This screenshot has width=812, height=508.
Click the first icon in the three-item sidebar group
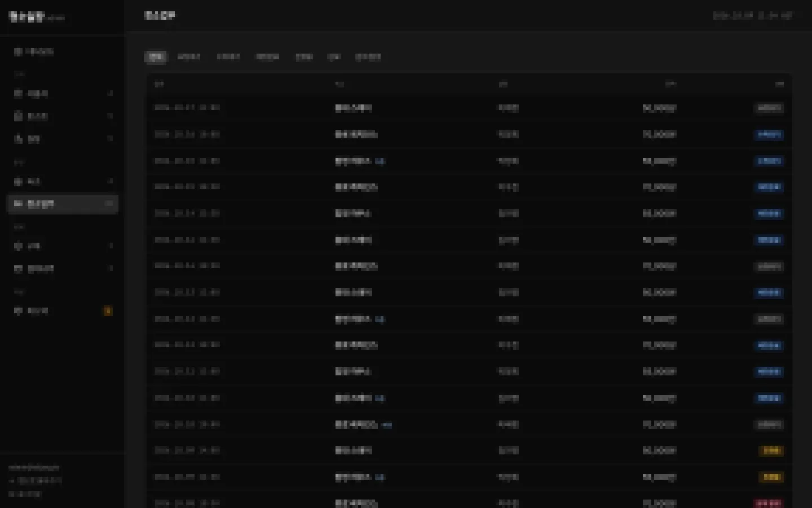pyautogui.click(x=18, y=94)
